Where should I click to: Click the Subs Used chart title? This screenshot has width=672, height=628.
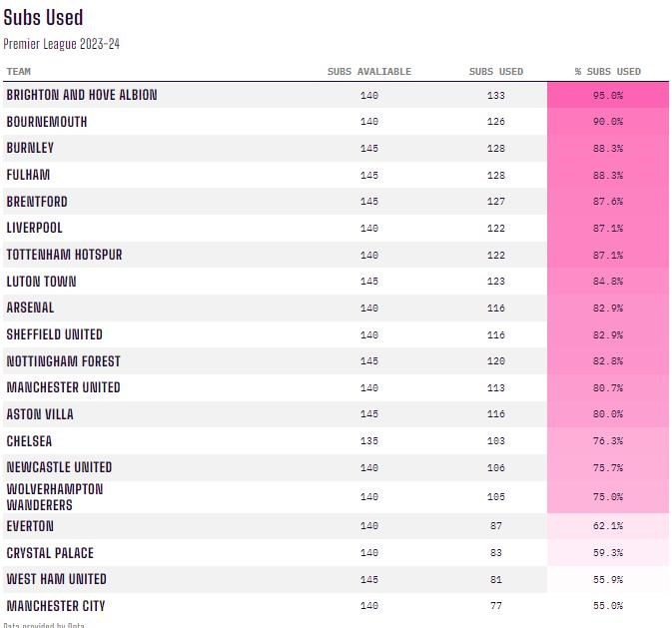pyautogui.click(x=44, y=18)
